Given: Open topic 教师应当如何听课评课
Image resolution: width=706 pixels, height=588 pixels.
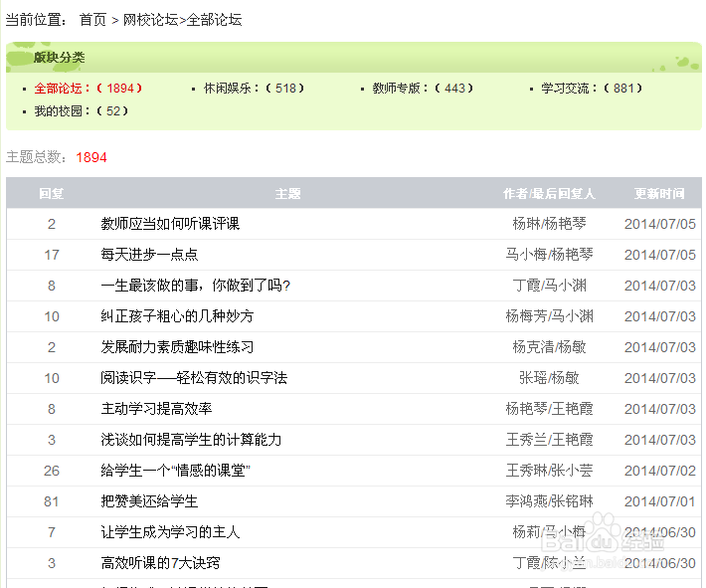Looking at the screenshot, I should coord(170,224).
